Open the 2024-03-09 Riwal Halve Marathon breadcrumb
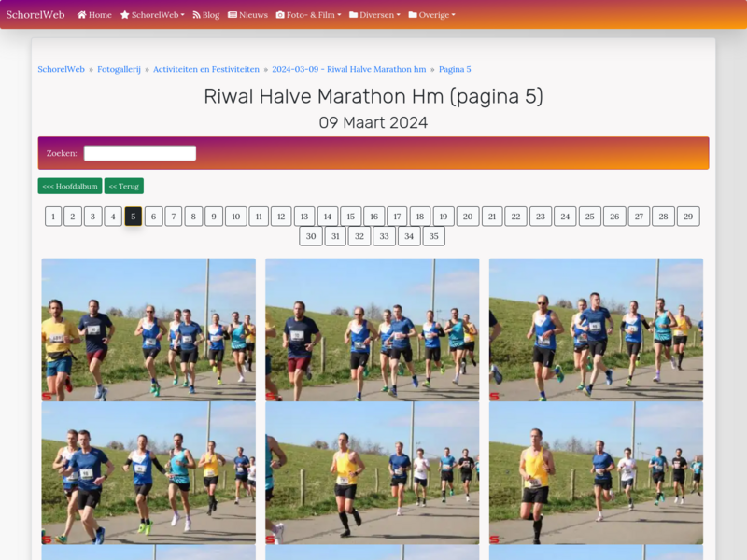Viewport: 747px width, 560px height. (349, 69)
